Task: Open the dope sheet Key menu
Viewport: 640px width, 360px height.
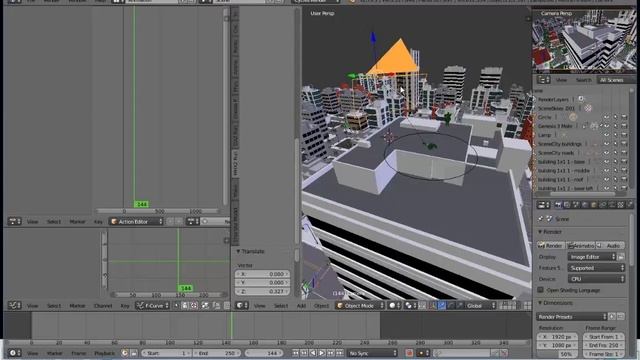Action: (98, 222)
